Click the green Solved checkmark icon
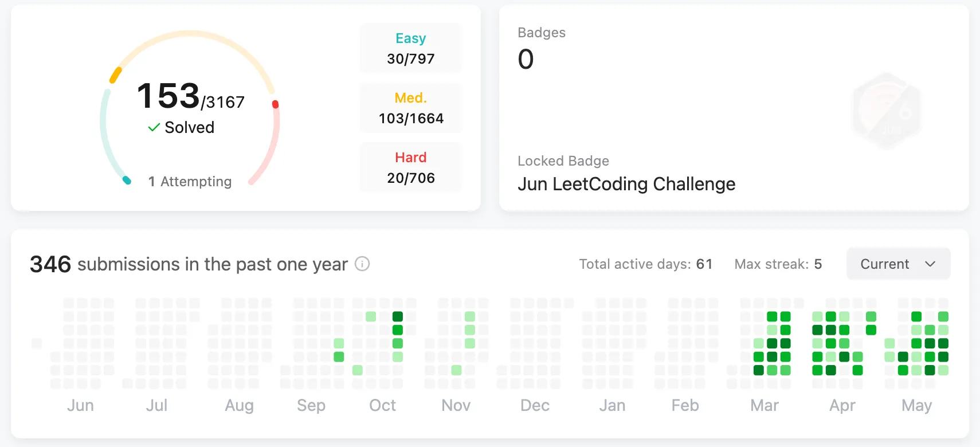Viewport: 980px width, 447px height. [x=154, y=127]
